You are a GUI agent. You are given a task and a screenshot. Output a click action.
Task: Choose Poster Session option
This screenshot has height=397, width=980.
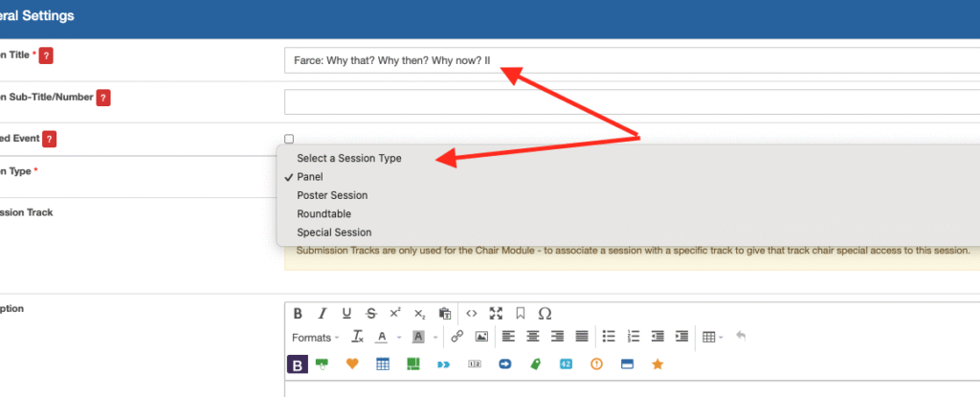[x=332, y=195]
